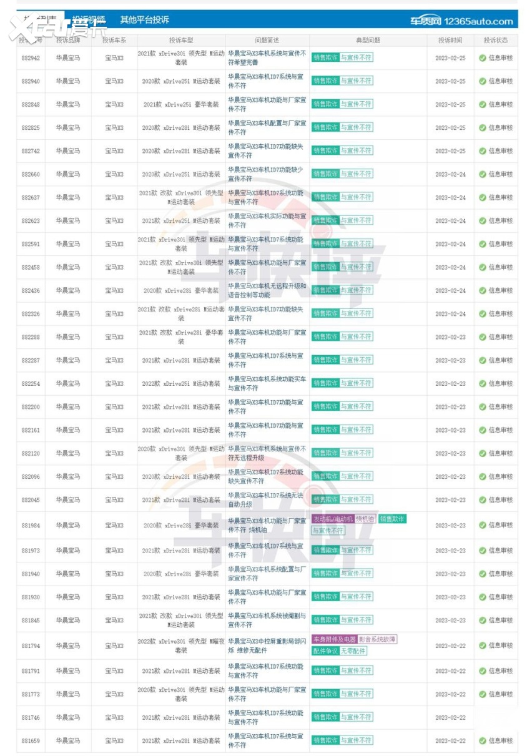The image size is (532, 756).
Task: Click status check icon for complaint 882326
Action: [482, 313]
